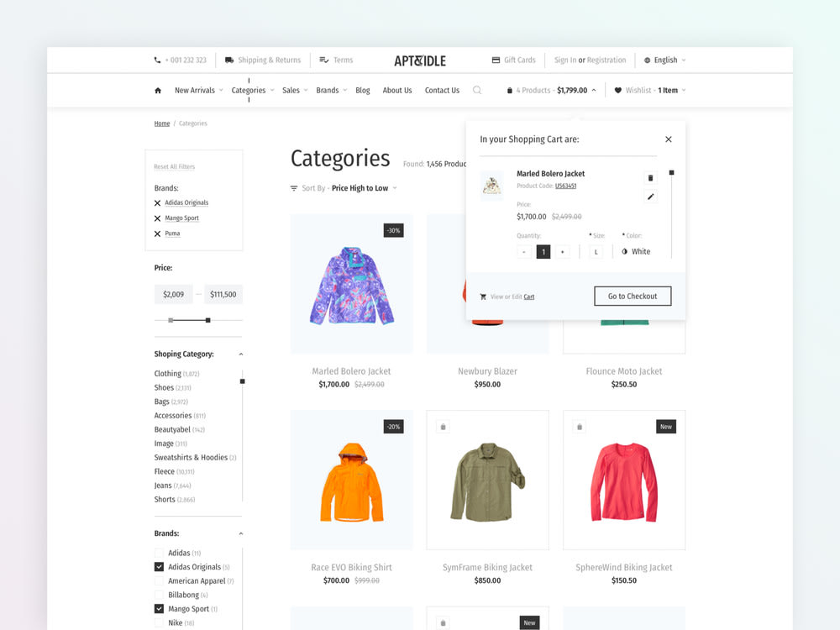The height and width of the screenshot is (630, 840).
Task: Click the truck icon for Shipping & Returns
Action: tap(229, 60)
